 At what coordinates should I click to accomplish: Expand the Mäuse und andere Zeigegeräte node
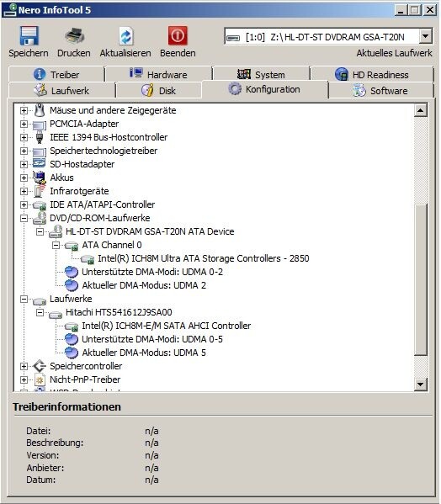coord(24,110)
